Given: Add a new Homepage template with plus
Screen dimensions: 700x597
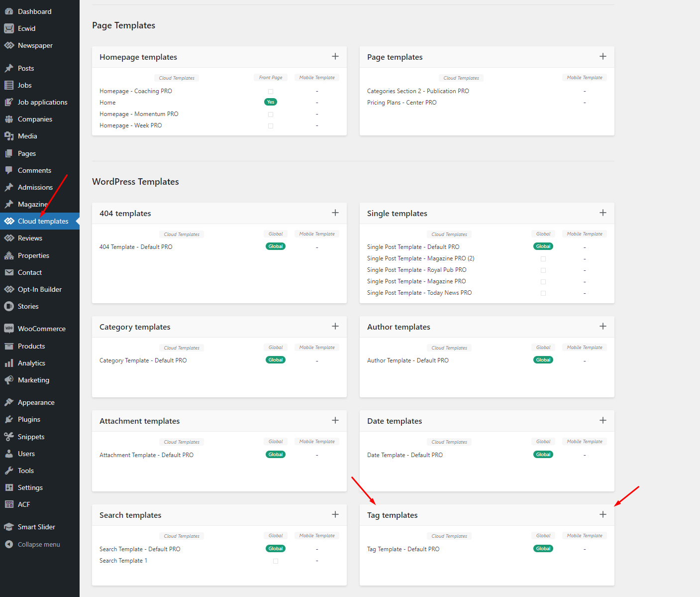Looking at the screenshot, I should tap(335, 56).
